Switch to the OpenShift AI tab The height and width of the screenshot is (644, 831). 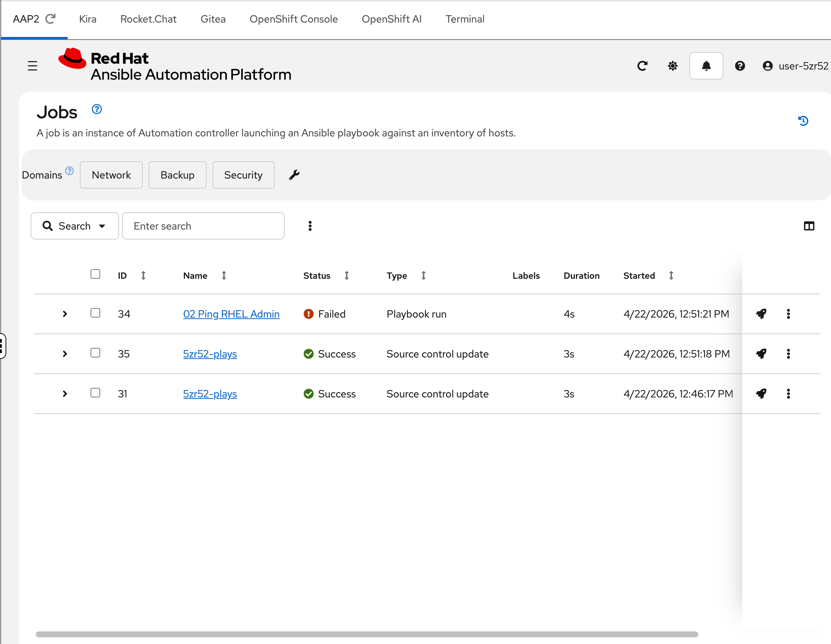coord(391,19)
